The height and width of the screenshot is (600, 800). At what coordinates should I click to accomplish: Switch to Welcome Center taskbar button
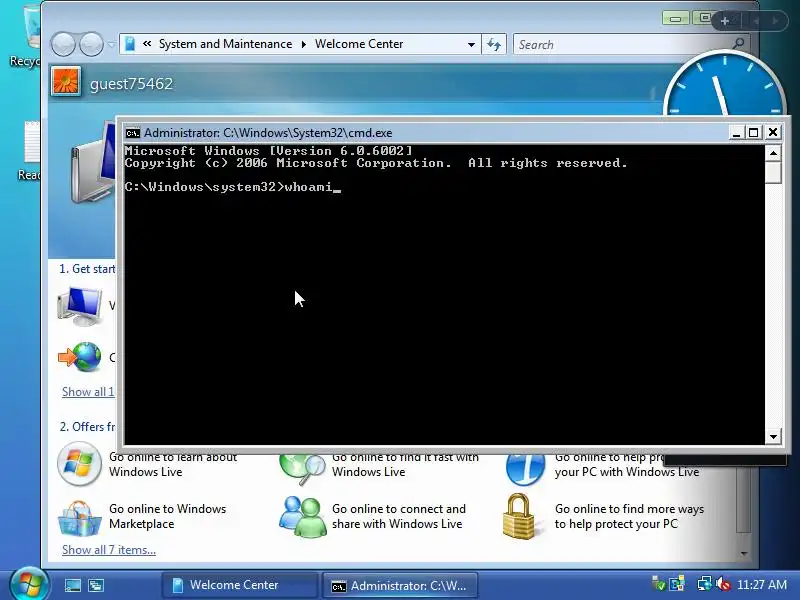tap(240, 585)
